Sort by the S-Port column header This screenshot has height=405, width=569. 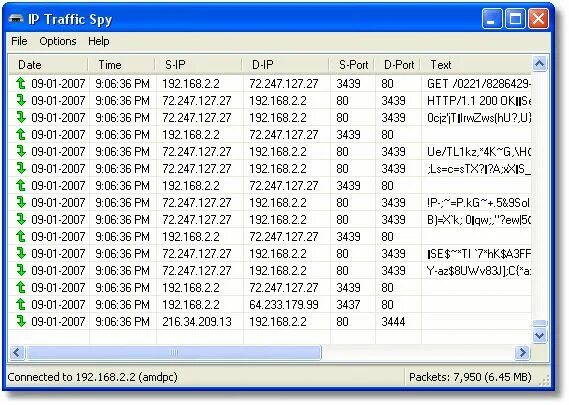point(352,65)
